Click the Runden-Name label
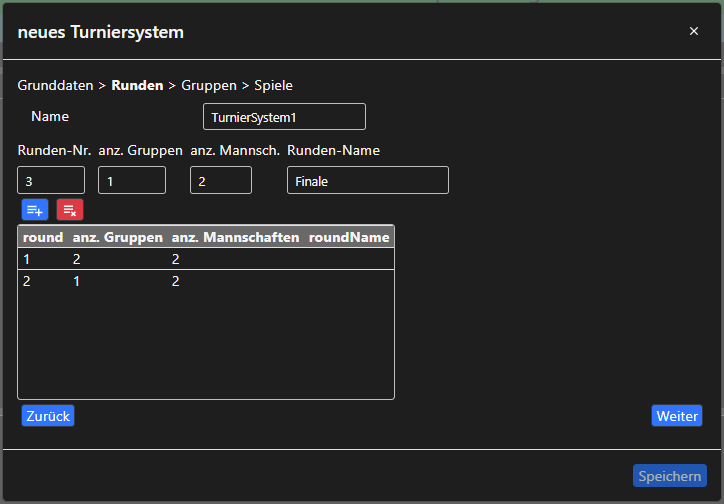This screenshot has width=724, height=504. tap(333, 150)
